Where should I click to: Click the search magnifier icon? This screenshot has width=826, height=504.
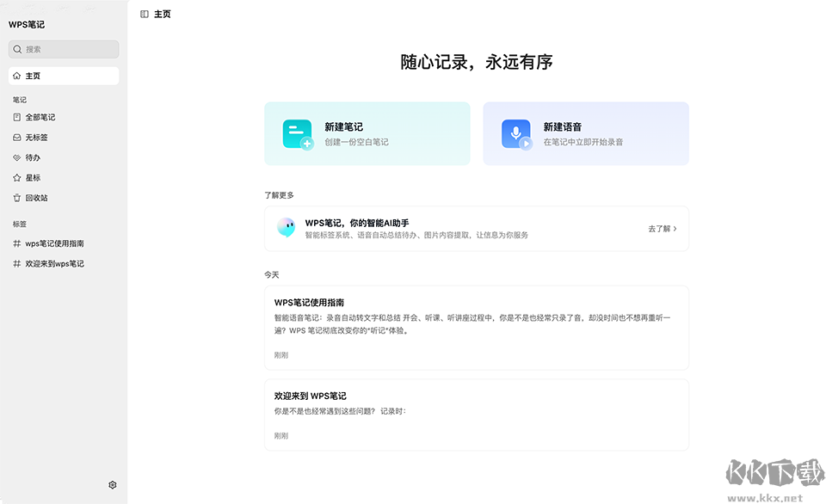click(x=17, y=50)
